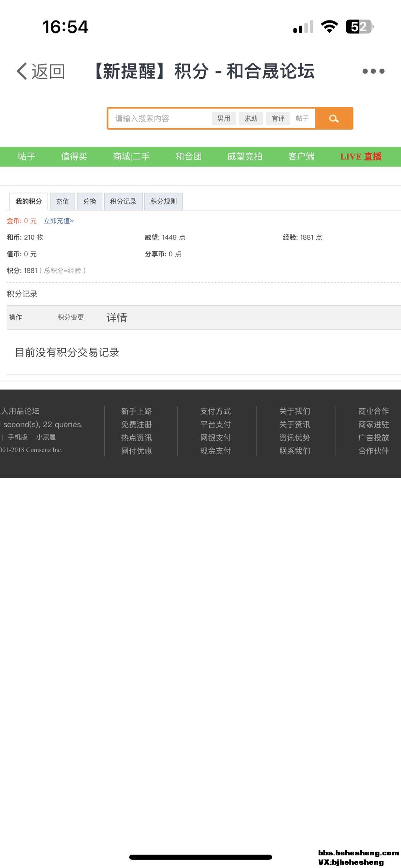Switch to the 充值 tab
Image resolution: width=401 pixels, height=868 pixels.
(x=62, y=201)
